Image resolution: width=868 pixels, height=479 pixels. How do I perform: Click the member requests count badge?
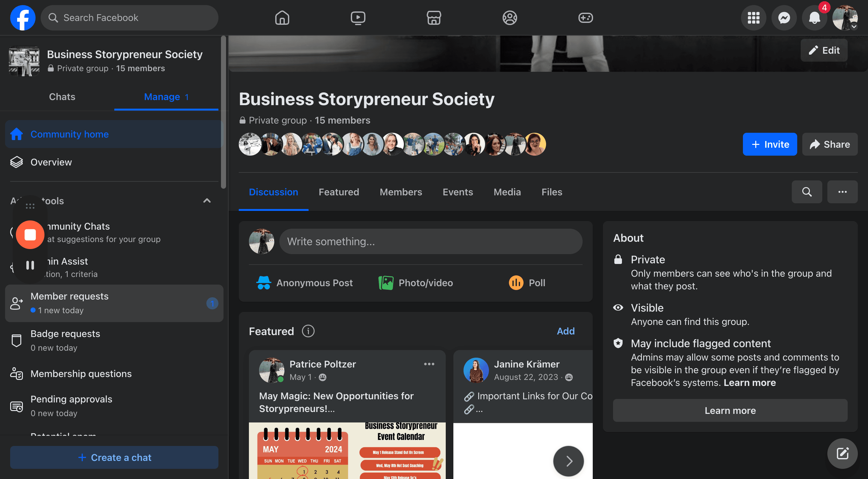click(x=212, y=303)
